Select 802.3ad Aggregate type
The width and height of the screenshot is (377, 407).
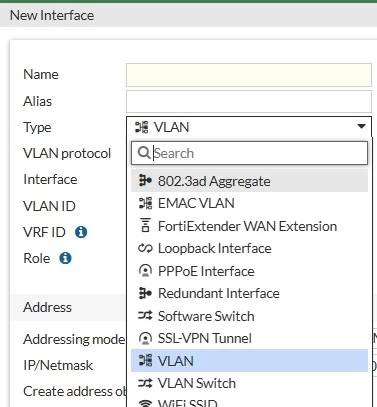(249, 181)
